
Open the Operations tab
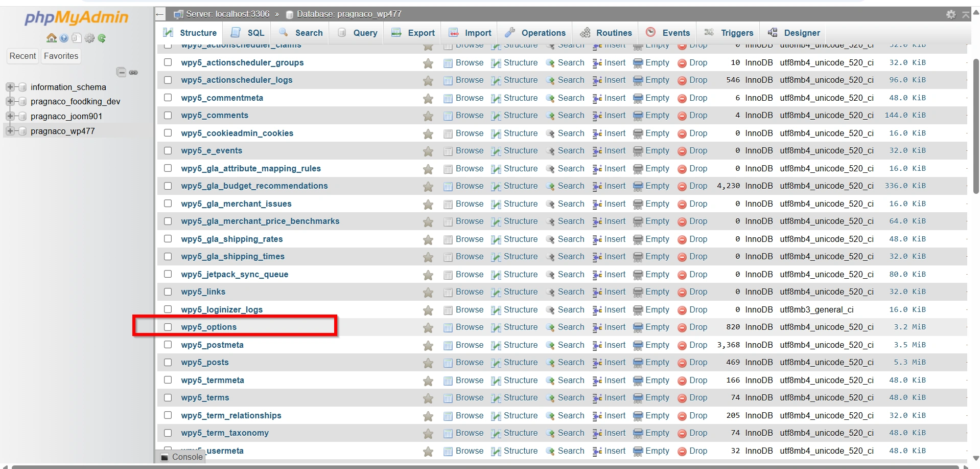coord(535,33)
